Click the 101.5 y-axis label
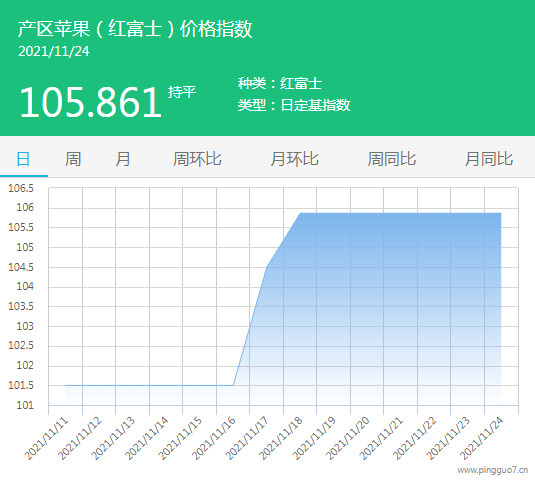The width and height of the screenshot is (535, 481). coord(21,385)
